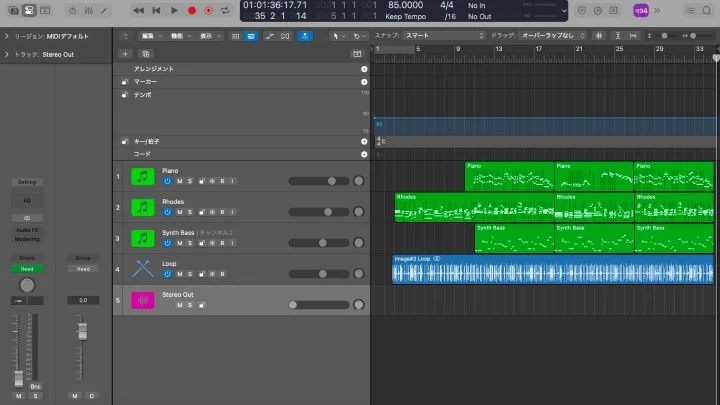Screen dimensions: 720x405
Task: Expand the リージョン inspector disclosure triangle
Action: (x=6, y=36)
